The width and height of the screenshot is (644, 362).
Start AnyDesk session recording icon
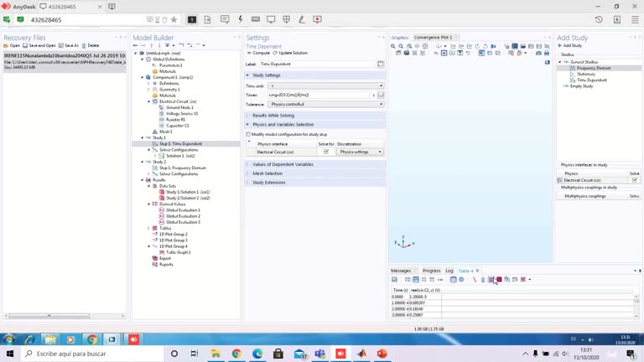point(317,19)
